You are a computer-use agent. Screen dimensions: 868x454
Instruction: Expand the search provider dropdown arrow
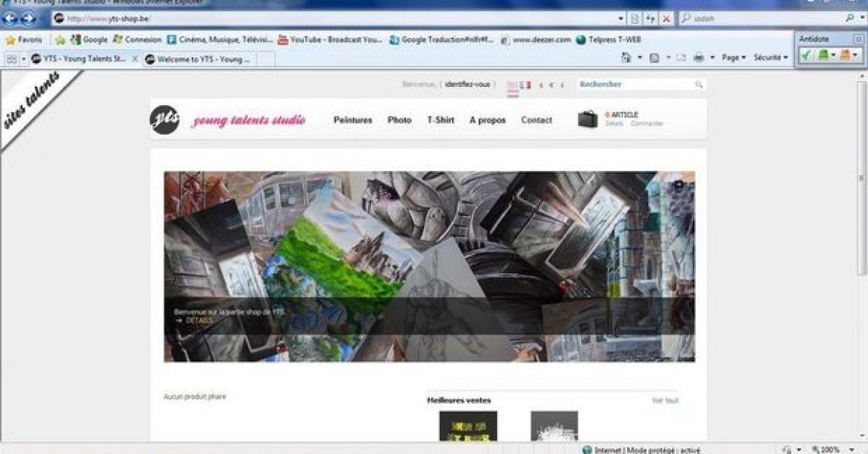click(861, 18)
